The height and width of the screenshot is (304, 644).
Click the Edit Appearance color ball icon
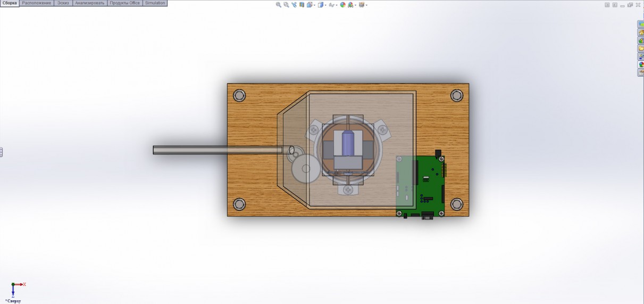pyautogui.click(x=343, y=5)
